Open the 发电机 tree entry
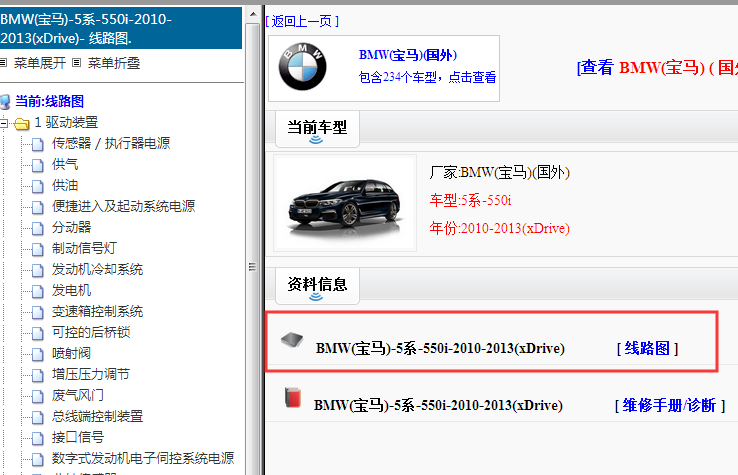This screenshot has width=738, height=475. 71,290
